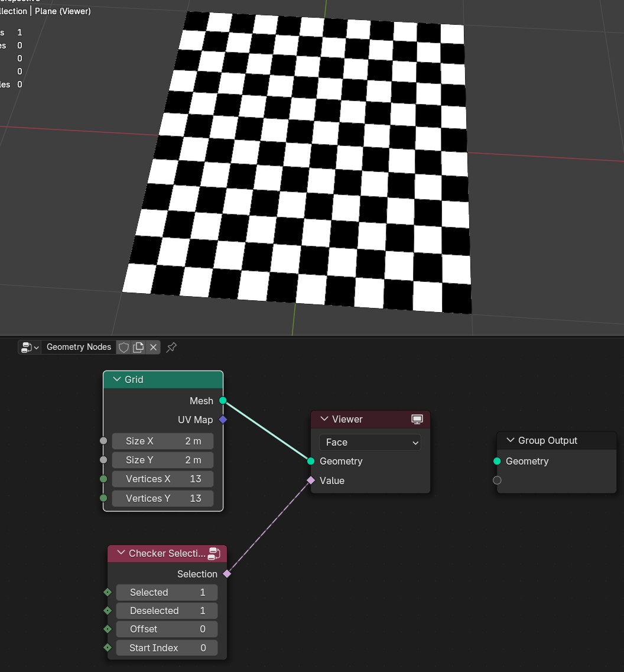Edit the Start Index value field
Screen dimensions: 624x672
(167, 648)
